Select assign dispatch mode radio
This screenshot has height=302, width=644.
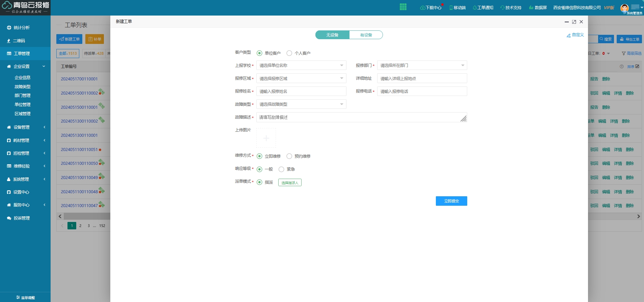259,182
